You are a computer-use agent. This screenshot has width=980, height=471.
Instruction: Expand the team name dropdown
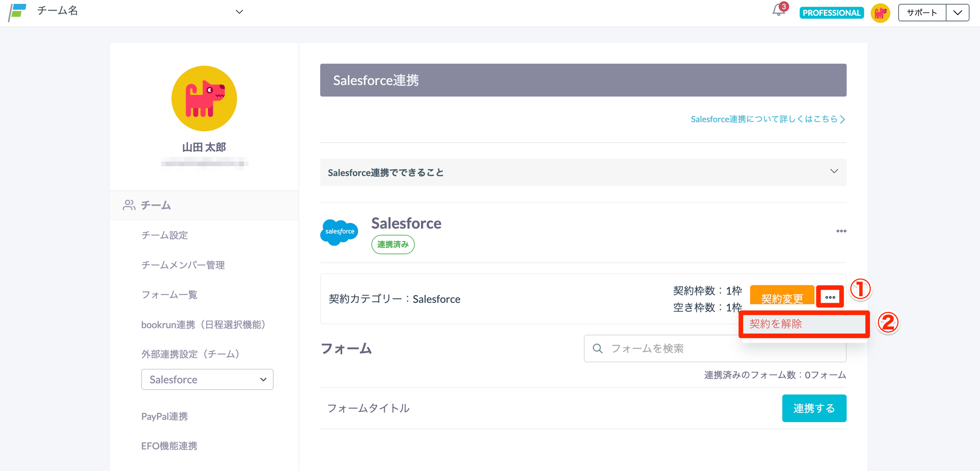[239, 12]
